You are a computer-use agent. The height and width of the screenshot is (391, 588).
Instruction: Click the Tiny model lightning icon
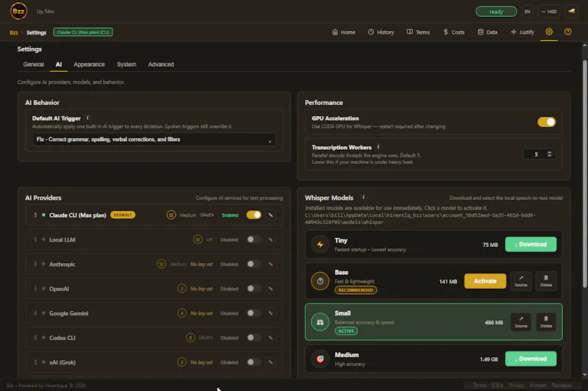pos(320,245)
